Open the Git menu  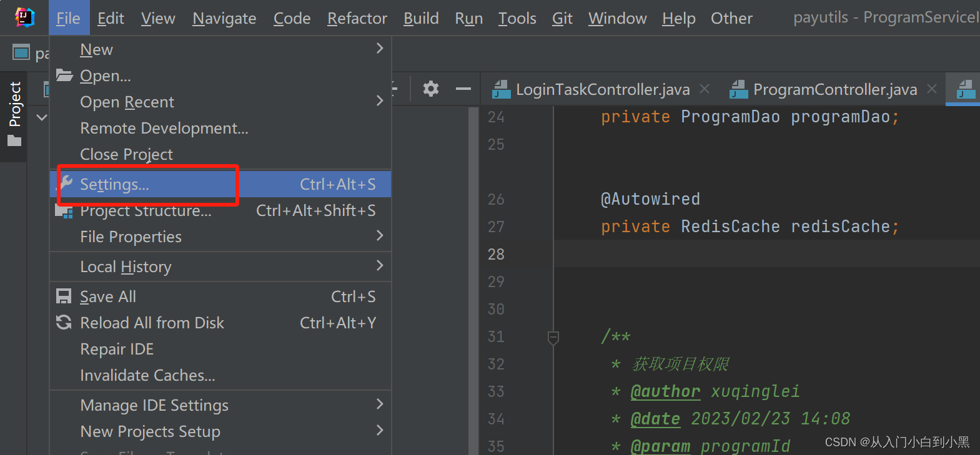(x=562, y=18)
